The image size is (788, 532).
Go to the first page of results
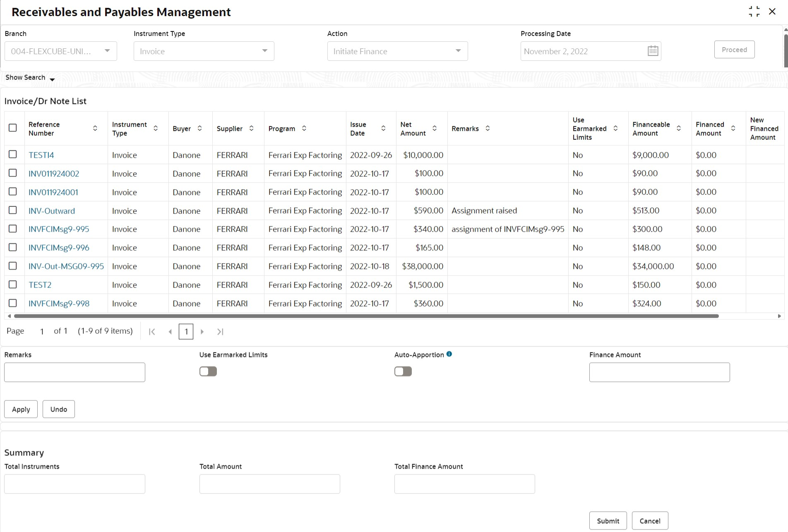click(x=152, y=332)
